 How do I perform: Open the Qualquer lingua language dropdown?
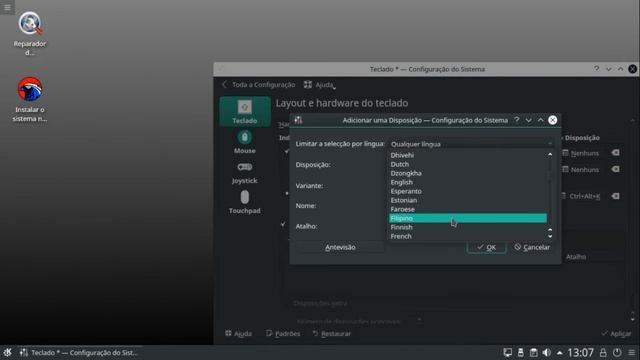471,144
